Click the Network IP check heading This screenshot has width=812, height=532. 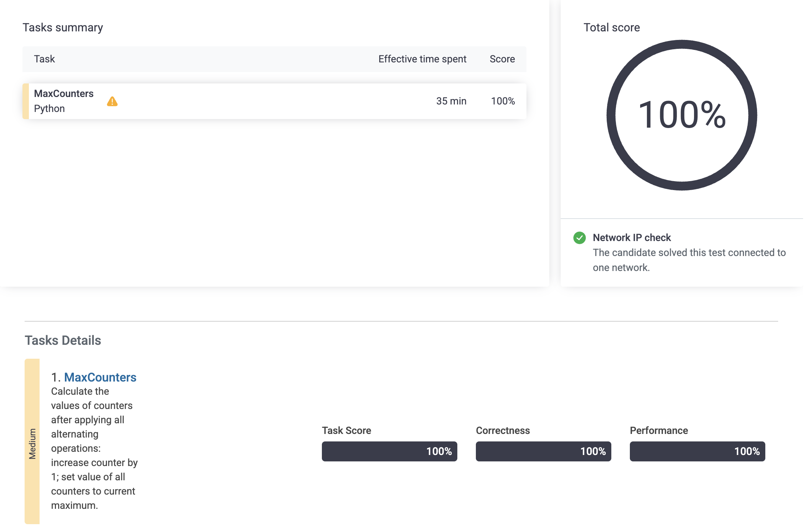click(x=632, y=237)
